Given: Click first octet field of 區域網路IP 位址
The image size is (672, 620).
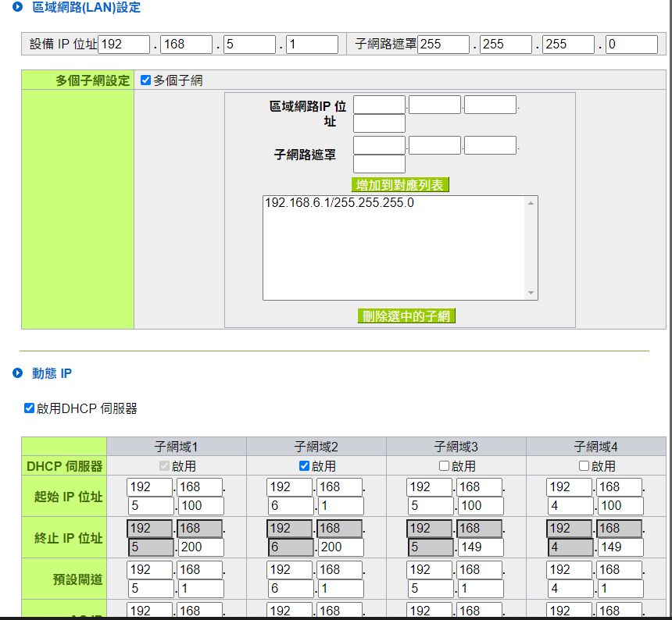Looking at the screenshot, I should pyautogui.click(x=379, y=105).
